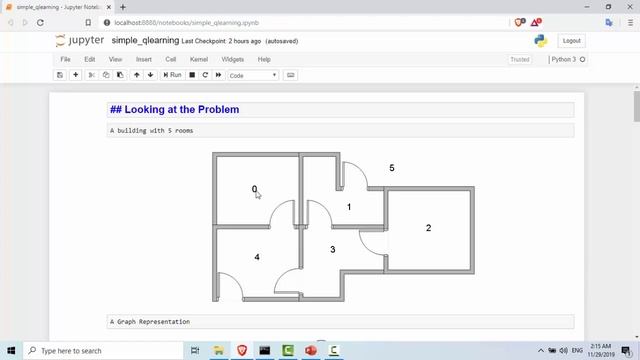
Task: Select the 'A building with 5 rooms' cell
Action: [x=340, y=131]
